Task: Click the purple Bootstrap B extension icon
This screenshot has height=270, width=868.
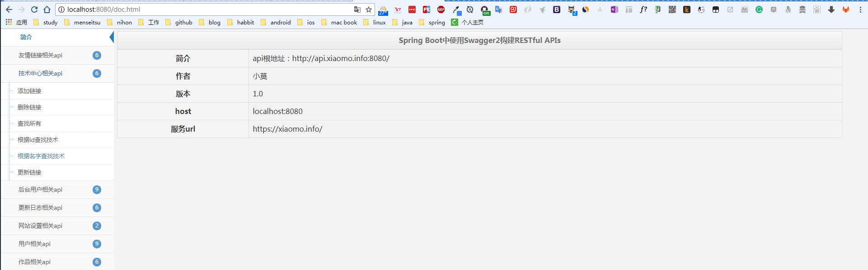Action: (557, 9)
